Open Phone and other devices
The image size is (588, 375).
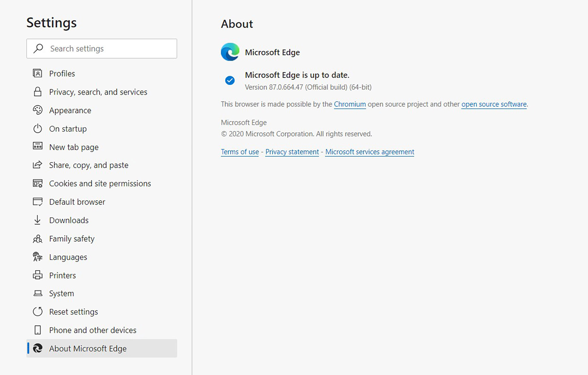click(x=102, y=330)
